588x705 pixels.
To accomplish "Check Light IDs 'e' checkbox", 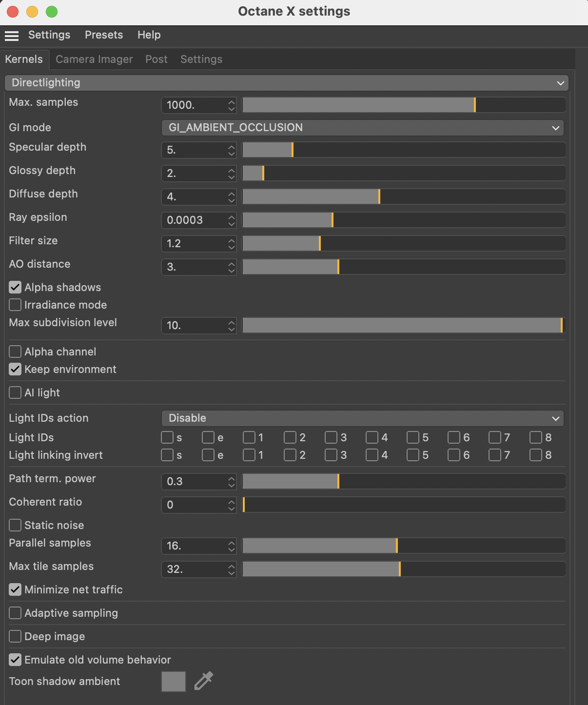I will [x=208, y=437].
